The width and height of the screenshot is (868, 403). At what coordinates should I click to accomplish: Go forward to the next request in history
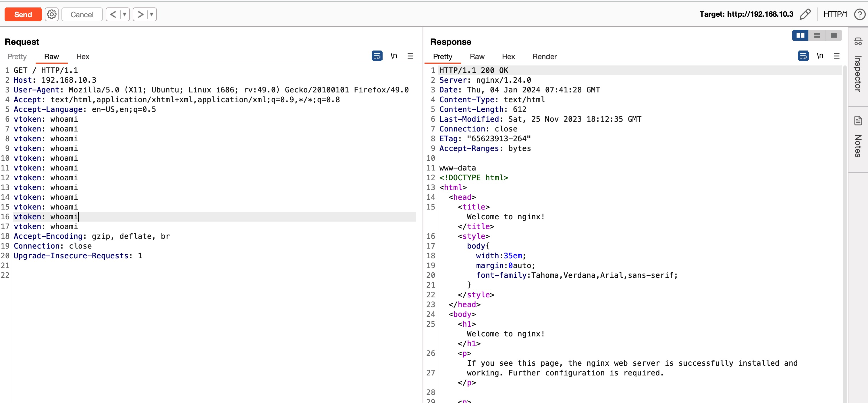(x=140, y=14)
